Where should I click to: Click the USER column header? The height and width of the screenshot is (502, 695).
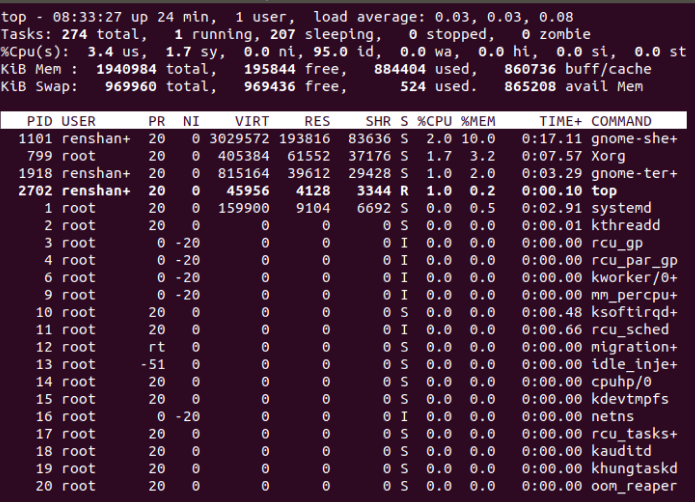[78, 121]
